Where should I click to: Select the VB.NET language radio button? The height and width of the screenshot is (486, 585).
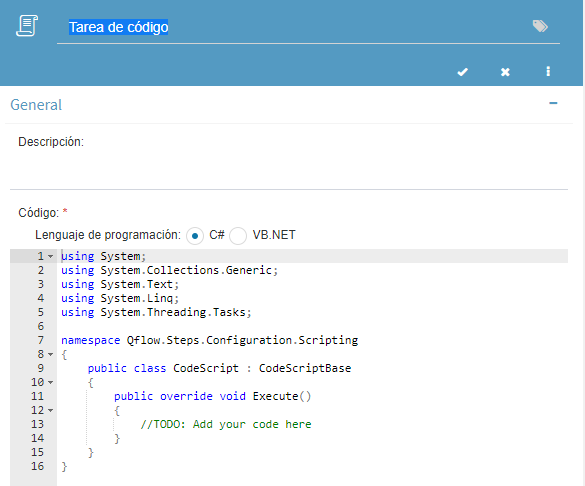[x=238, y=236]
